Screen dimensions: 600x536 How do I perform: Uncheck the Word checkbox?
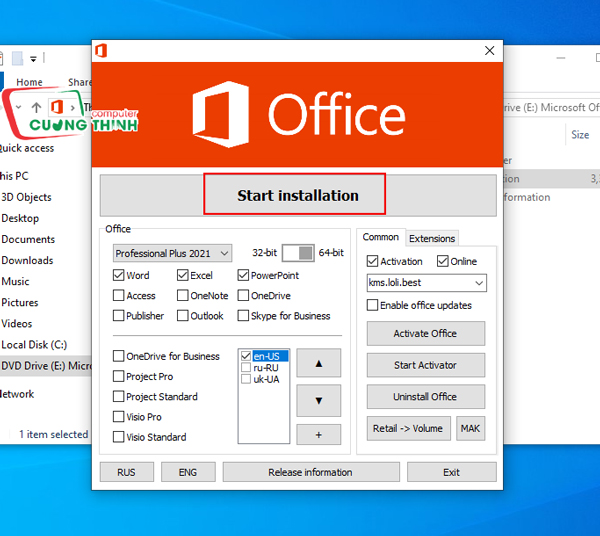tap(119, 275)
